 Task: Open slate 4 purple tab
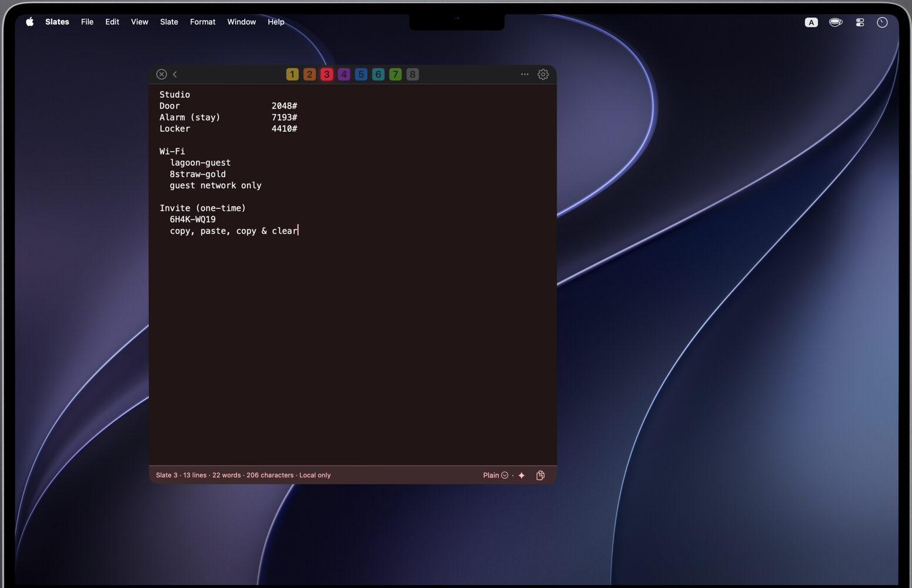click(x=344, y=74)
